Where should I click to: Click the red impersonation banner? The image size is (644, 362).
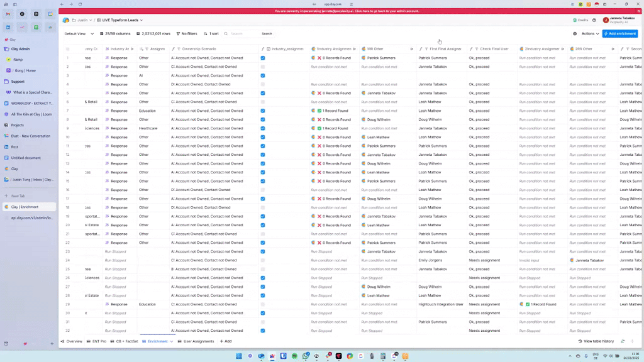click(x=351, y=11)
